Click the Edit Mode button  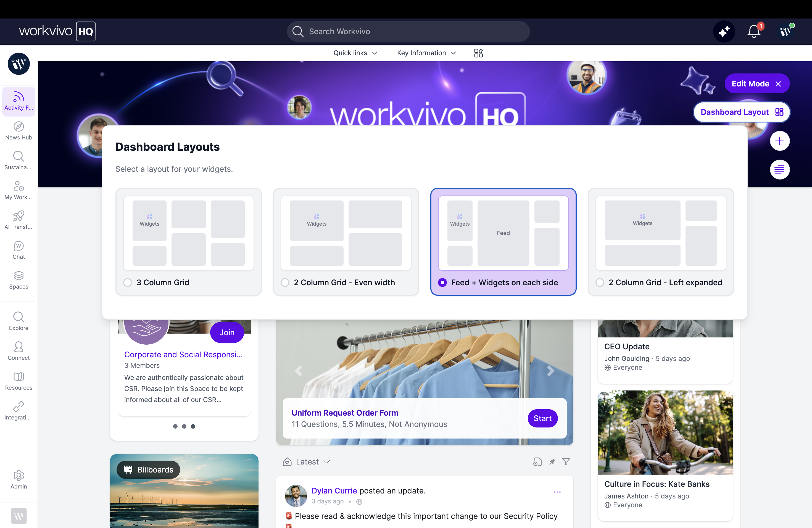[x=757, y=84]
